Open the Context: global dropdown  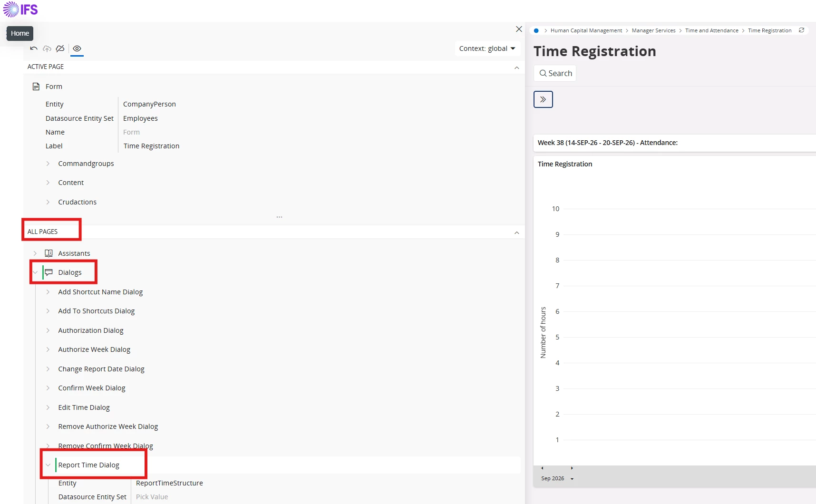[x=487, y=48]
